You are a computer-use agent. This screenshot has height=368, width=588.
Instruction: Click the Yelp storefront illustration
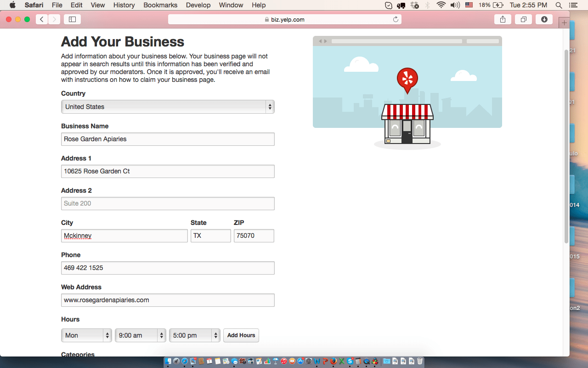point(407,93)
